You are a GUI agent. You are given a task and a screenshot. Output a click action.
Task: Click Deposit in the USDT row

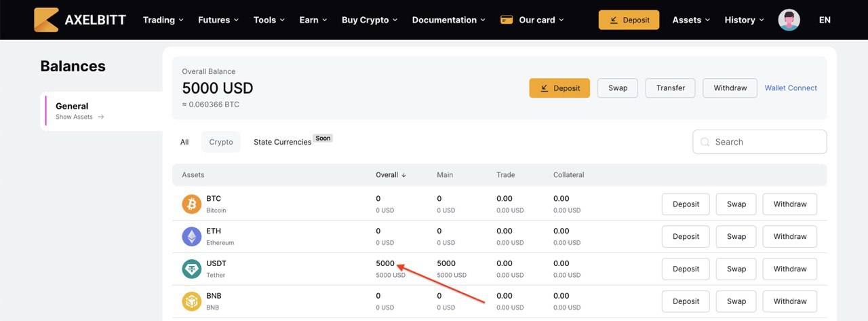(x=686, y=269)
